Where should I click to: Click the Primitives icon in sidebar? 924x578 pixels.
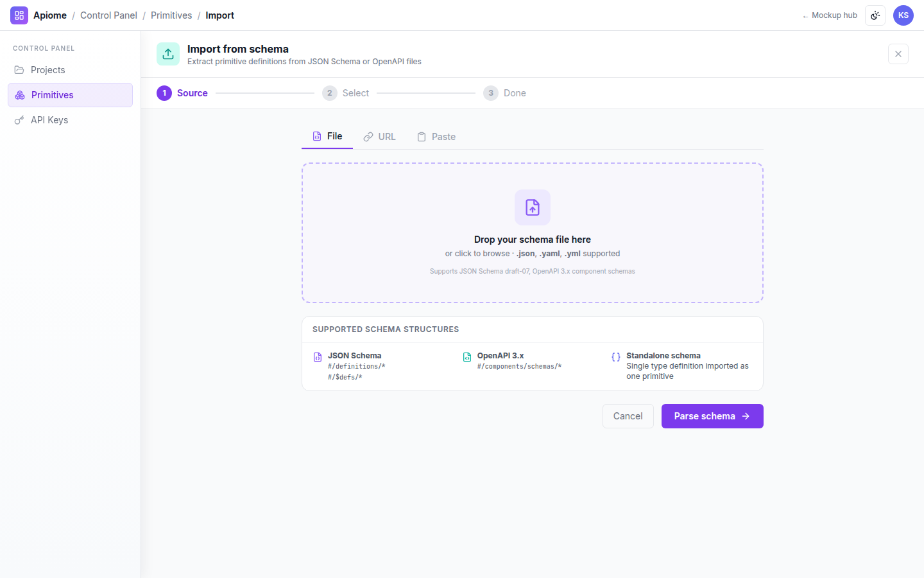tap(20, 95)
